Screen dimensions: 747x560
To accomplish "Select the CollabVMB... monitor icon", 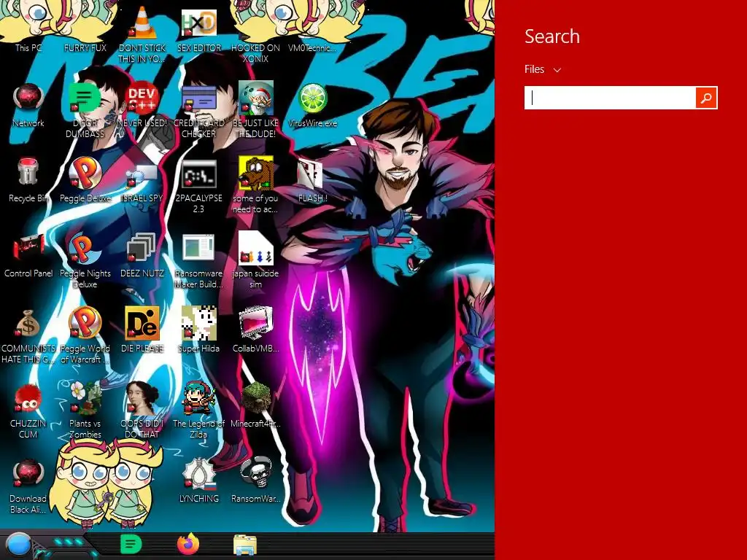I will pyautogui.click(x=255, y=330).
